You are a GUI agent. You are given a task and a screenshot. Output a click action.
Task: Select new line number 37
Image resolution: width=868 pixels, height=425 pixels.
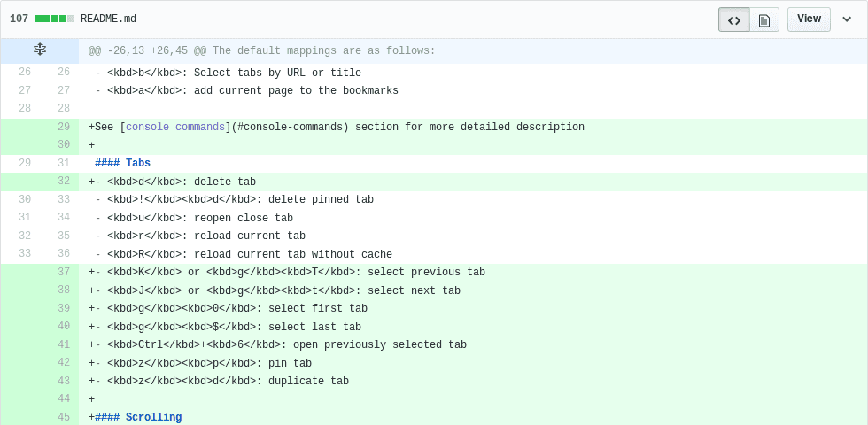pyautogui.click(x=64, y=272)
